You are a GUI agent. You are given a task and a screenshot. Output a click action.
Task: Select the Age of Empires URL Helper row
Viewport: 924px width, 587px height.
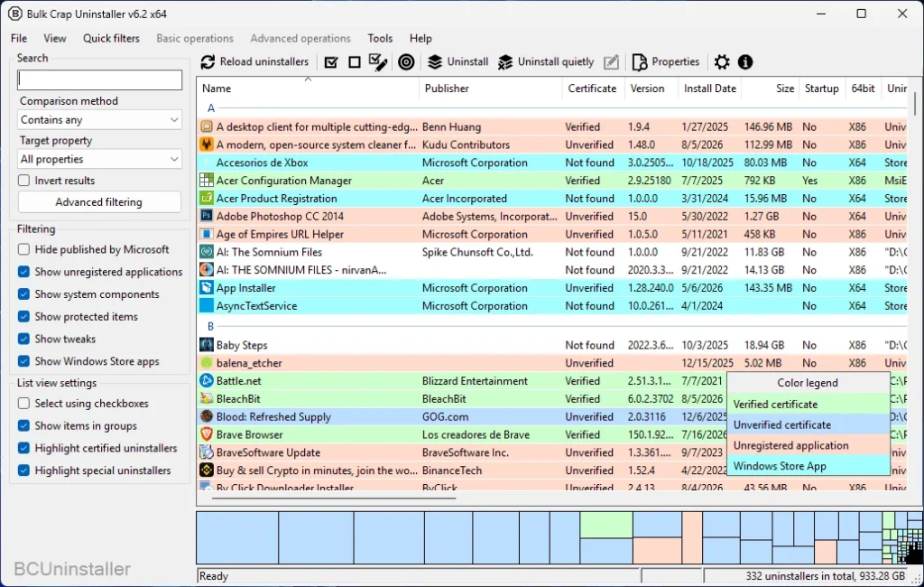coord(552,234)
